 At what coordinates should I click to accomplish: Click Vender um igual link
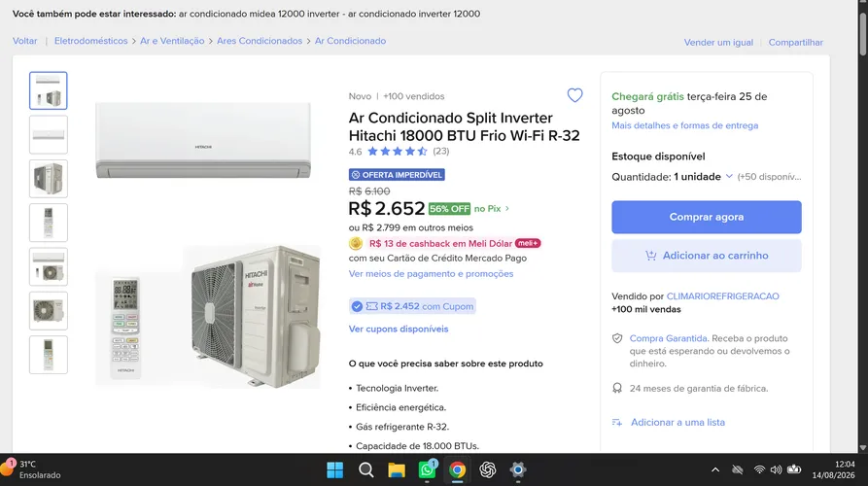pos(718,42)
